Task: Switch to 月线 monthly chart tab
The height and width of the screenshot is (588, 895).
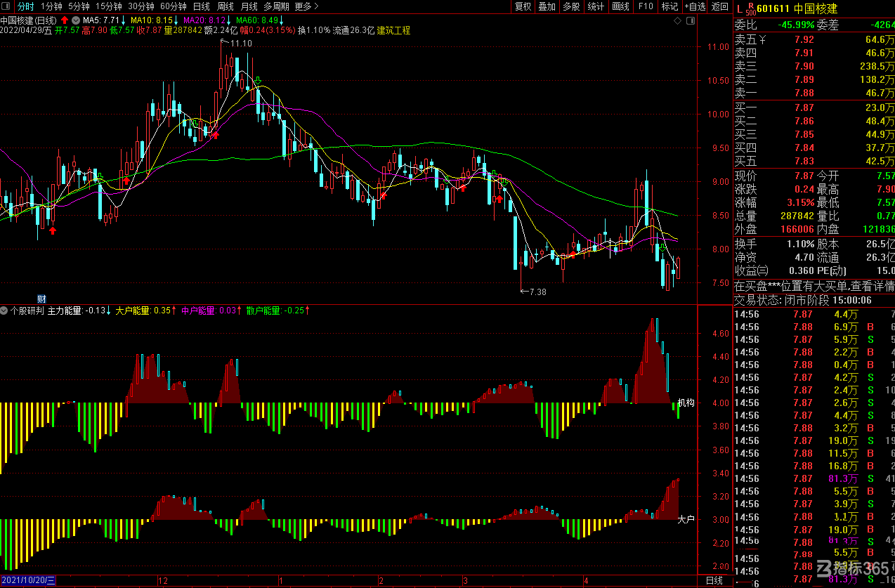Action: [249, 6]
